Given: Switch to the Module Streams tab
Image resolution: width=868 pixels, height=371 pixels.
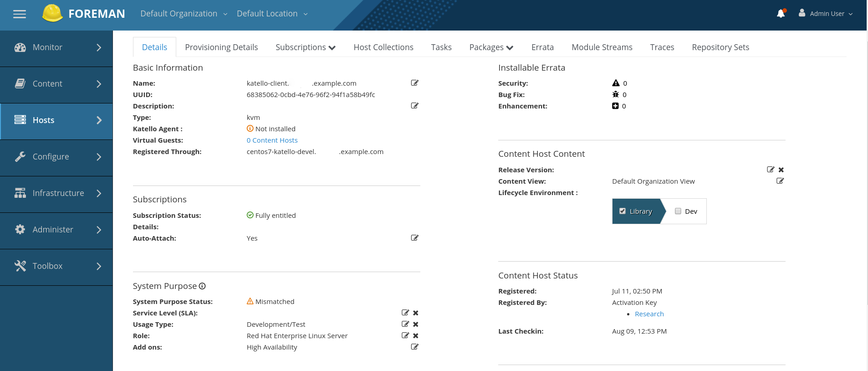Looking at the screenshot, I should point(602,47).
